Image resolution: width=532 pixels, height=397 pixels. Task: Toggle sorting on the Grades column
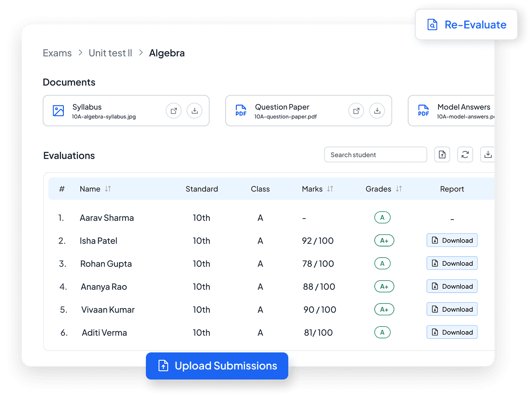[399, 189]
